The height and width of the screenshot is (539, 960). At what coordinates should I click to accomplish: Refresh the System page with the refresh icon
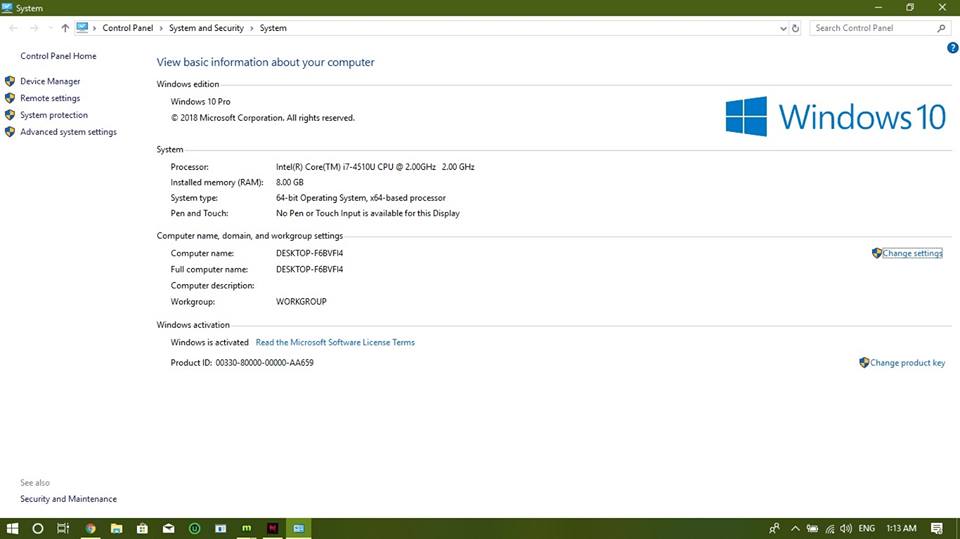point(795,28)
